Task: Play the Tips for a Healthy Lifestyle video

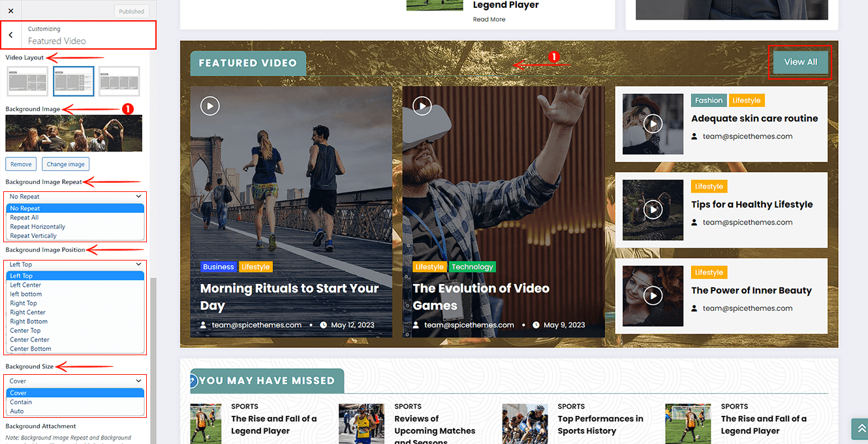Action: tap(653, 210)
